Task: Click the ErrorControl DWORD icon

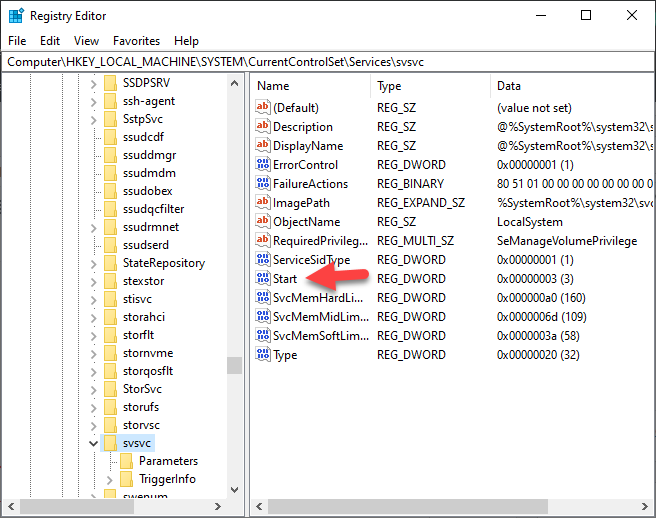Action: (x=264, y=165)
